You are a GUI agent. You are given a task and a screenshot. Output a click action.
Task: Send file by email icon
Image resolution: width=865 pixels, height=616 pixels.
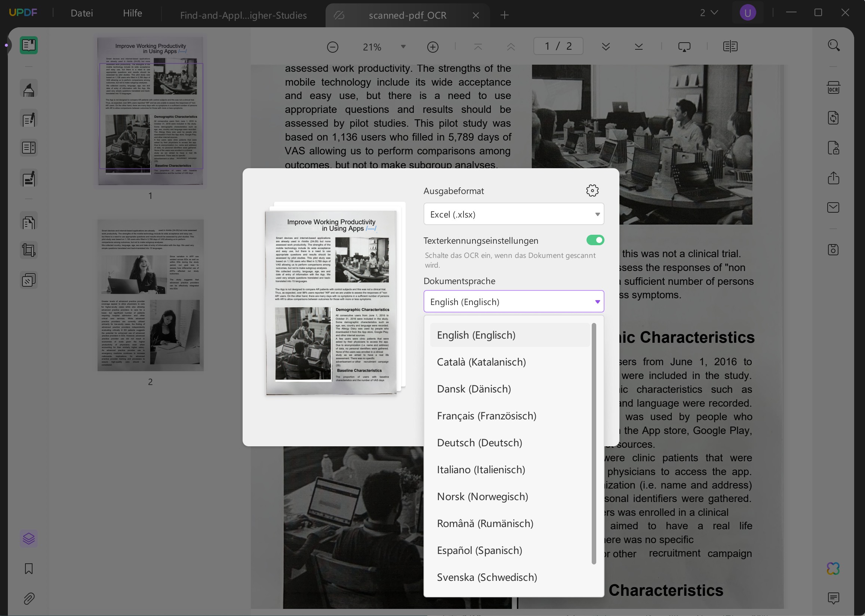[x=833, y=207]
